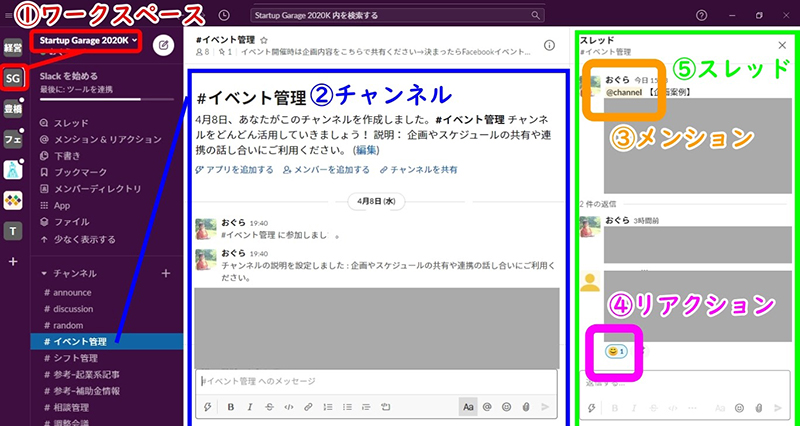Open ブックマーク in the sidebar

click(x=74, y=172)
